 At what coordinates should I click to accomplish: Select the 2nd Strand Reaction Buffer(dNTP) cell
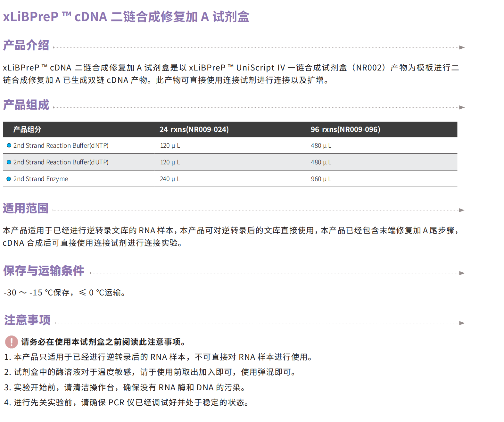61,145
